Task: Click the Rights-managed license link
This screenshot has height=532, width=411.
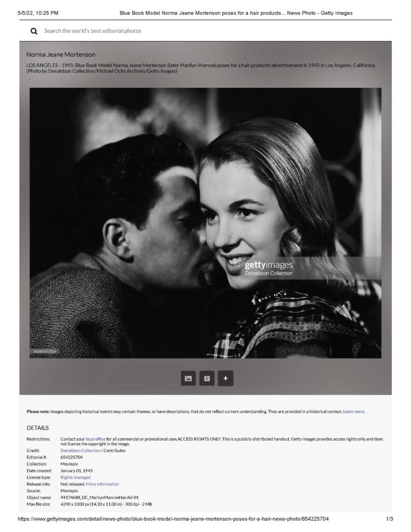Action: pos(75,477)
